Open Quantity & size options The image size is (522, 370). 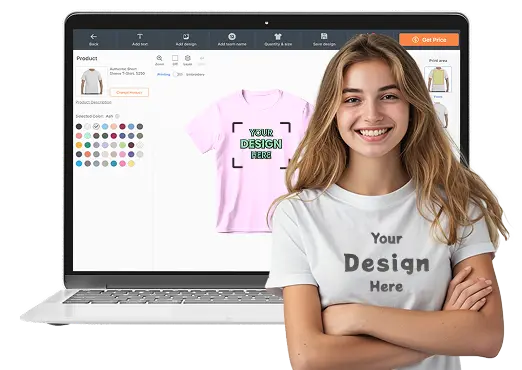pyautogui.click(x=278, y=39)
